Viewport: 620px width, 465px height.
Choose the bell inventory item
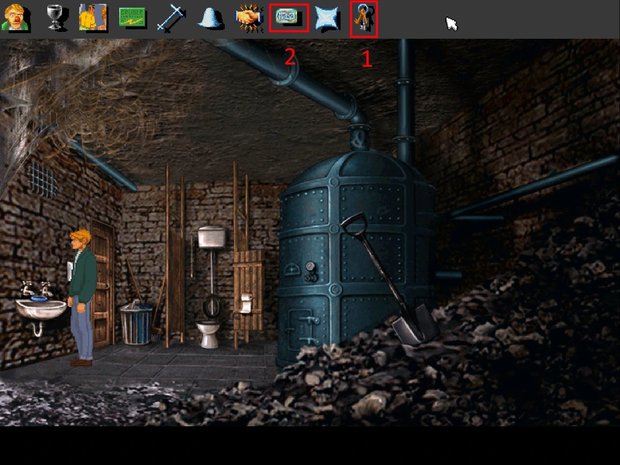point(210,18)
